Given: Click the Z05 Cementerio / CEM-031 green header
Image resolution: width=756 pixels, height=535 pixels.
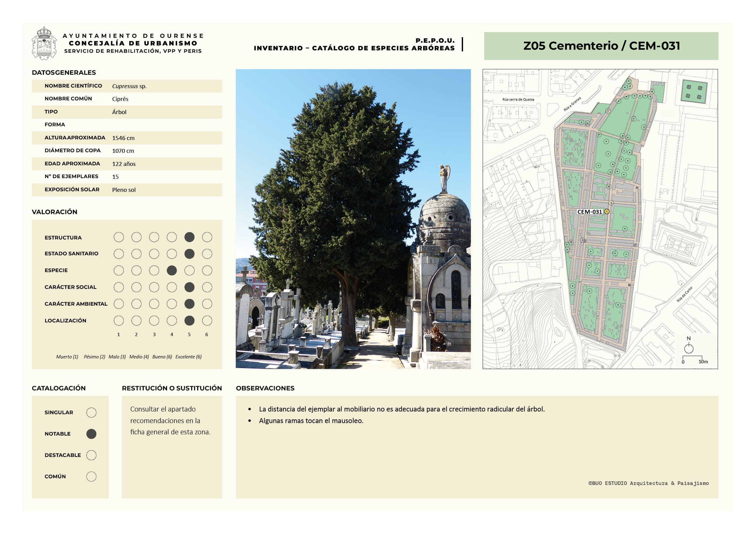Looking at the screenshot, I should coord(601,46).
